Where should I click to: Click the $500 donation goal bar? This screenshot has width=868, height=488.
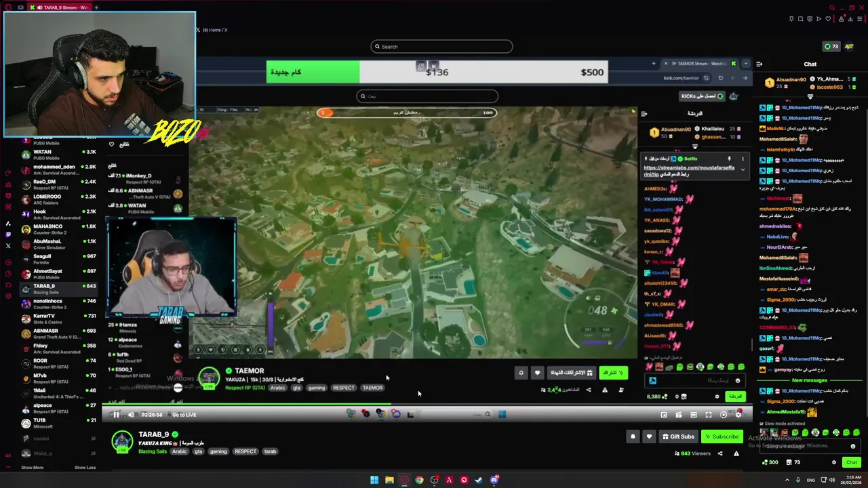[x=437, y=72]
